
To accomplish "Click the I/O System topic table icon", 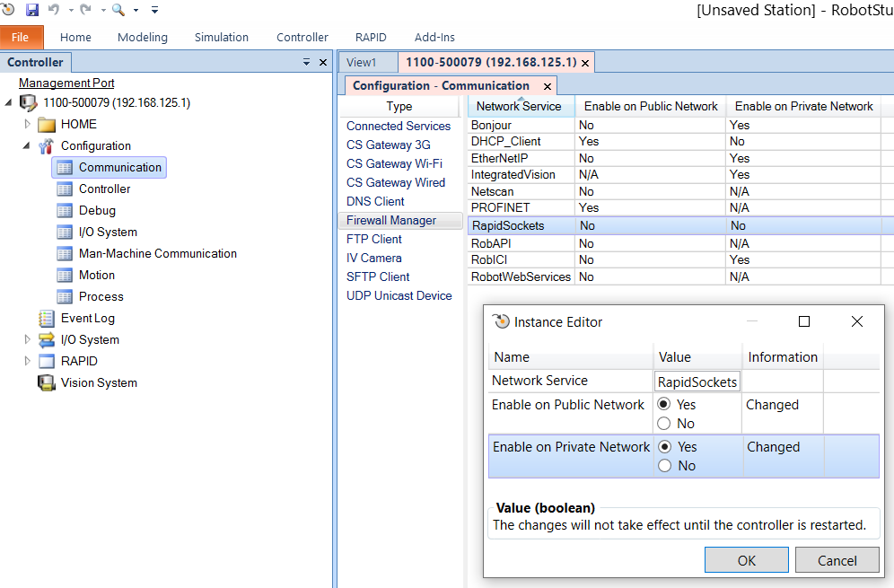I will tap(65, 233).
